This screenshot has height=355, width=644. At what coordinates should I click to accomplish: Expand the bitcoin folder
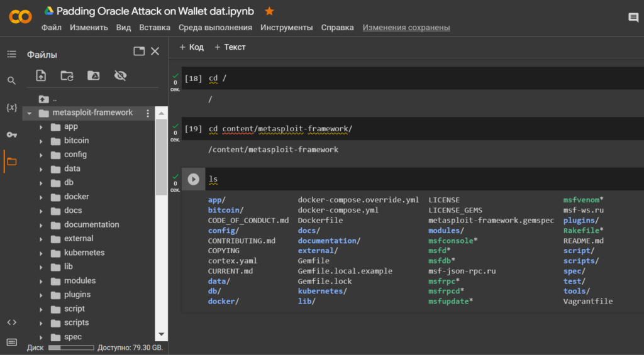click(41, 141)
